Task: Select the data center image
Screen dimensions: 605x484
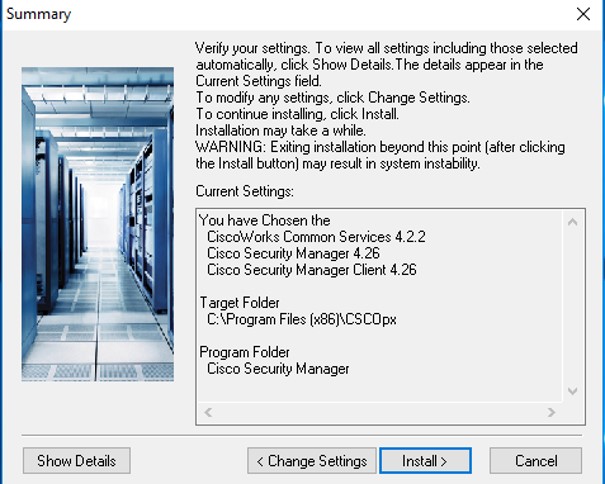Action: [x=98, y=224]
